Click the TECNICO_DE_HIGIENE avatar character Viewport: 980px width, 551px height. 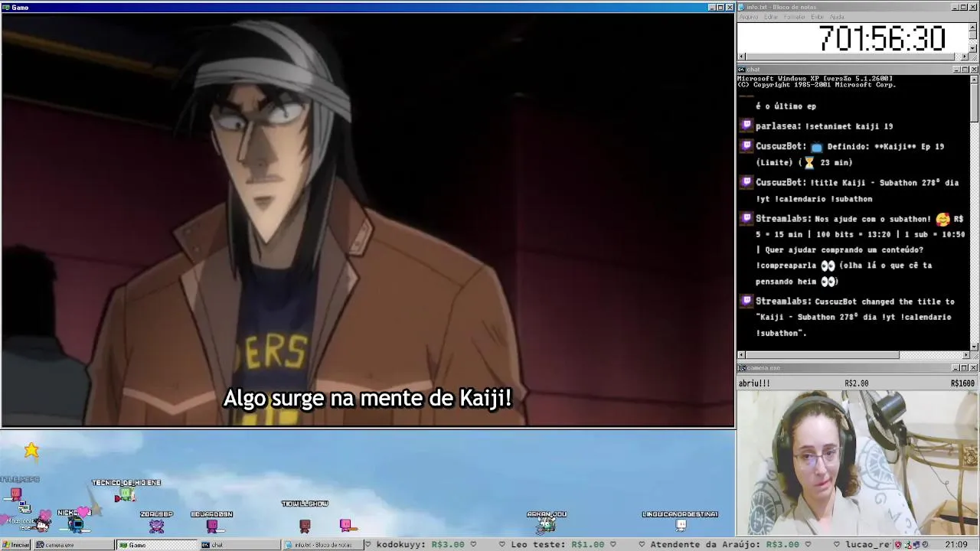click(x=126, y=494)
